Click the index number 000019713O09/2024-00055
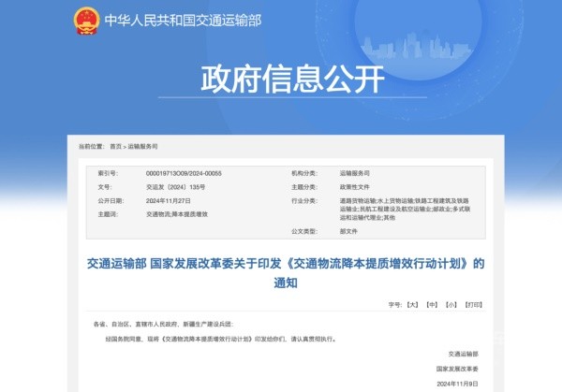This screenshot has width=562, height=392. pos(184,174)
